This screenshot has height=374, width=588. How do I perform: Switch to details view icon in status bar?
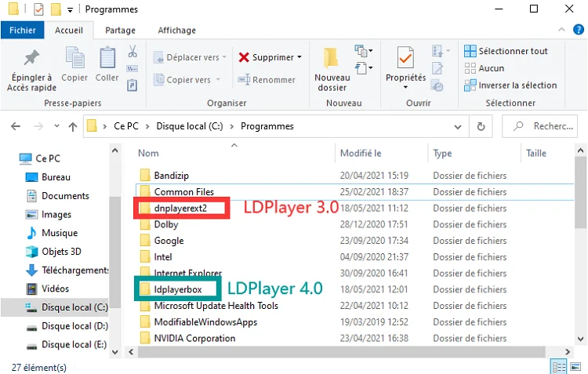(559, 367)
